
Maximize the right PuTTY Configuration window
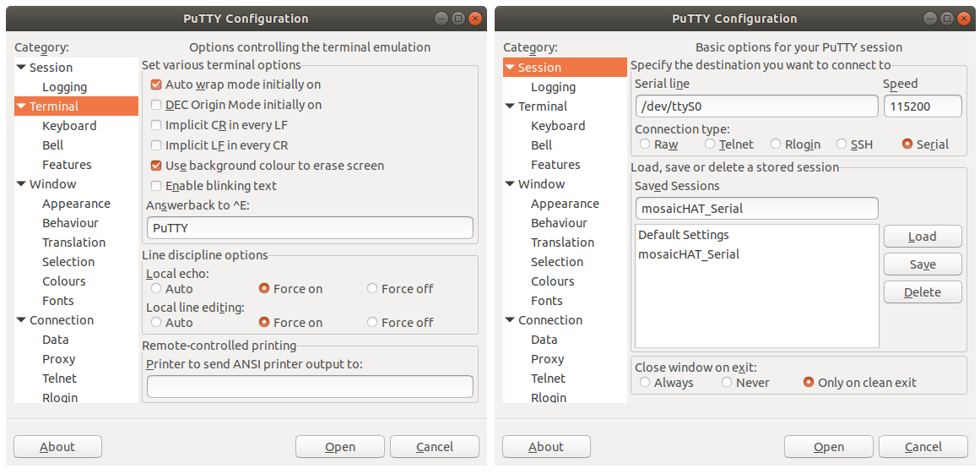[947, 19]
